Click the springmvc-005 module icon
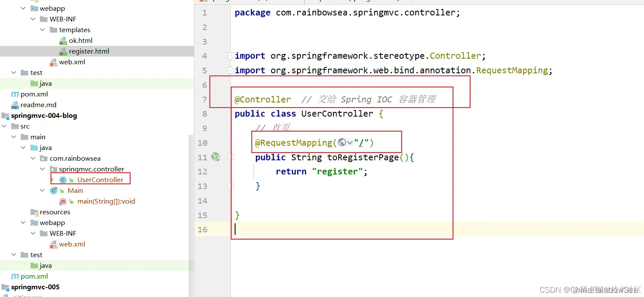 [5, 287]
